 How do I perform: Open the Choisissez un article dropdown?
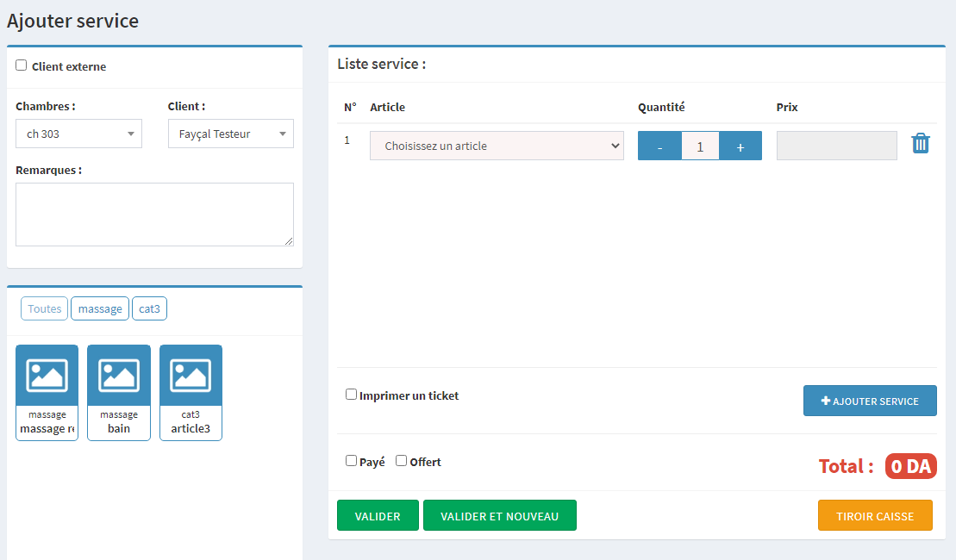coord(497,146)
